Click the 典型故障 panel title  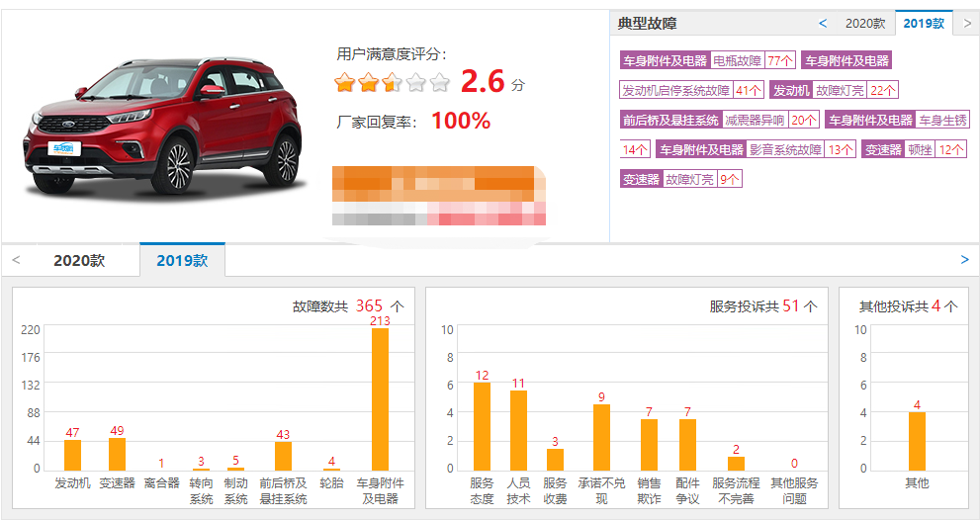tap(647, 24)
